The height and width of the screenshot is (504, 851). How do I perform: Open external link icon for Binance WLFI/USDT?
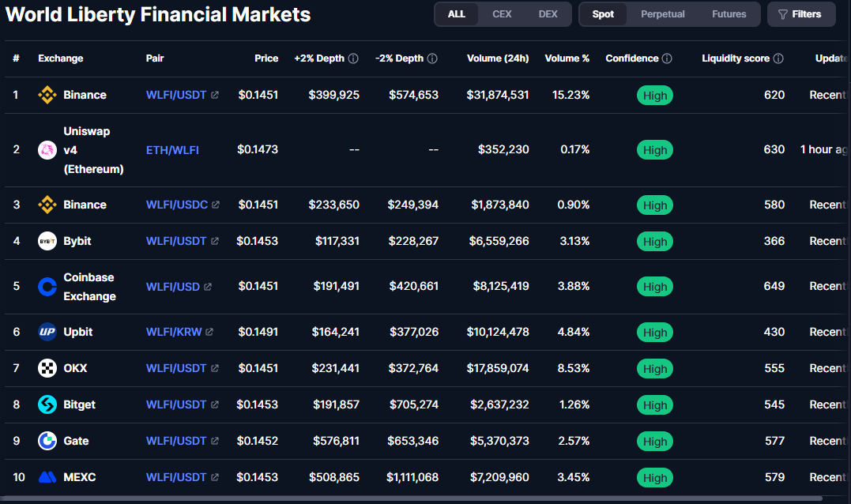coord(215,95)
